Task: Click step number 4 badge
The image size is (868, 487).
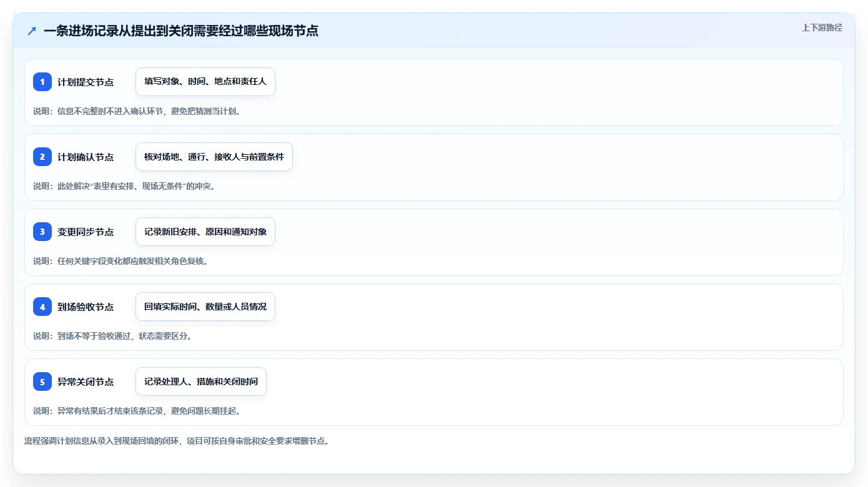Action: 42,307
